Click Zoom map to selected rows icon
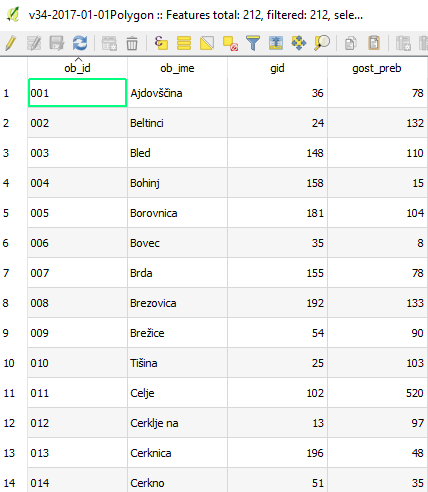 tap(322, 43)
